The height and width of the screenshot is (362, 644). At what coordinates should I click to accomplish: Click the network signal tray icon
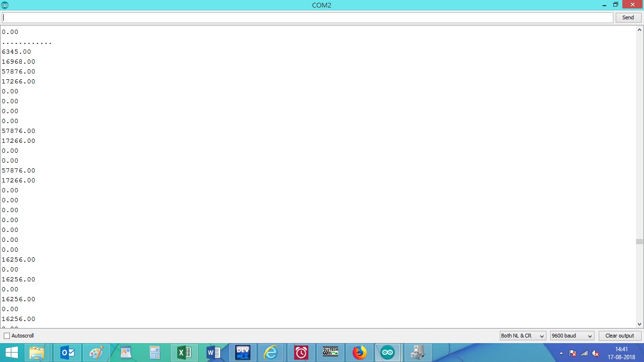584,353
